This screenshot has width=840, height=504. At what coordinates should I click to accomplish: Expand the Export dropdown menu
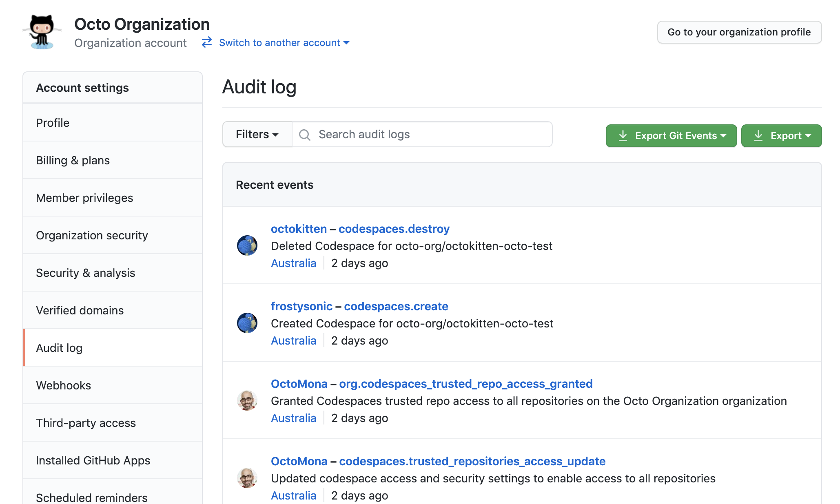781,135
